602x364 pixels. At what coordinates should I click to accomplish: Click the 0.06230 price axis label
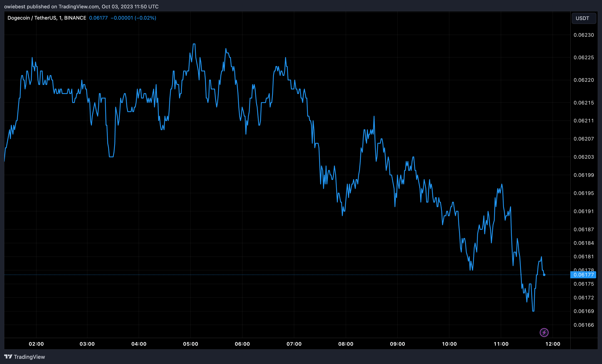tap(584, 35)
